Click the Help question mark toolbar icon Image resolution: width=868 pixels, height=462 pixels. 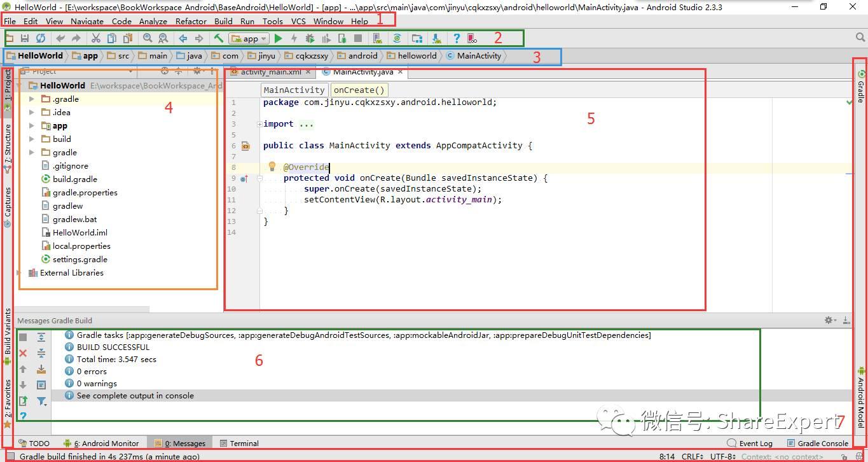(457, 39)
